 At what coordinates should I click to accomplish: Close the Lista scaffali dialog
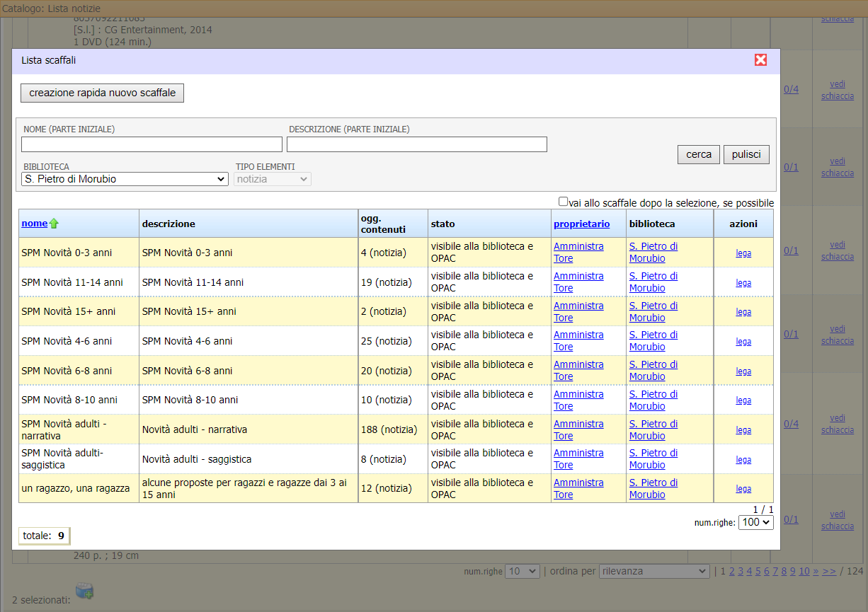760,60
